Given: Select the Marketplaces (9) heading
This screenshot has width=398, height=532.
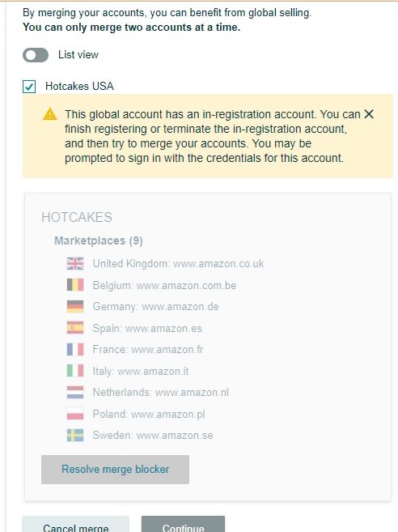Looking at the screenshot, I should point(99,240).
